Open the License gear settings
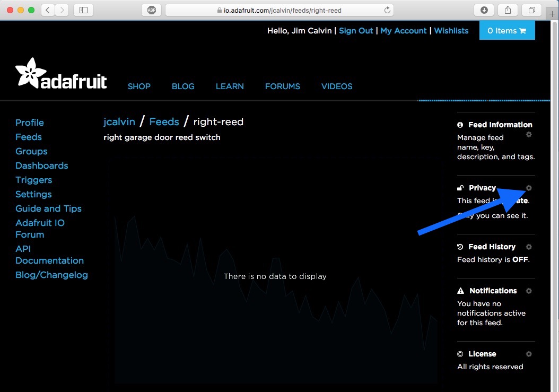 click(529, 354)
